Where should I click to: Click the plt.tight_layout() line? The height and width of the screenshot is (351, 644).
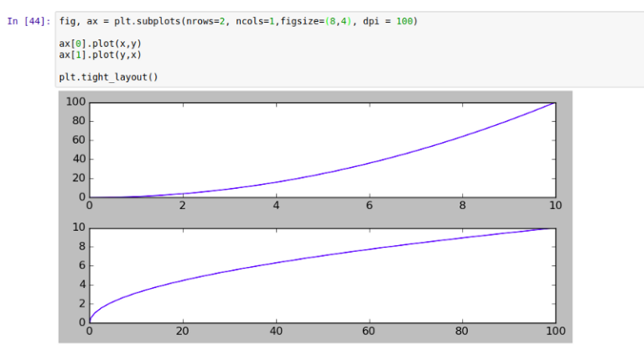coord(108,77)
